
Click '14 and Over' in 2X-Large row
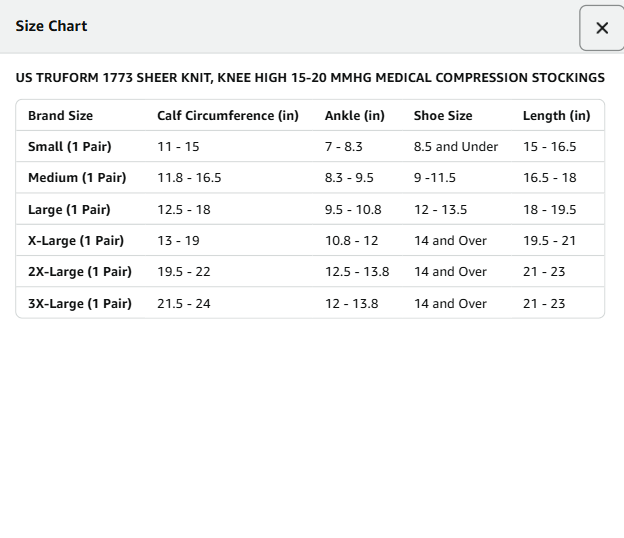pyautogui.click(x=450, y=272)
